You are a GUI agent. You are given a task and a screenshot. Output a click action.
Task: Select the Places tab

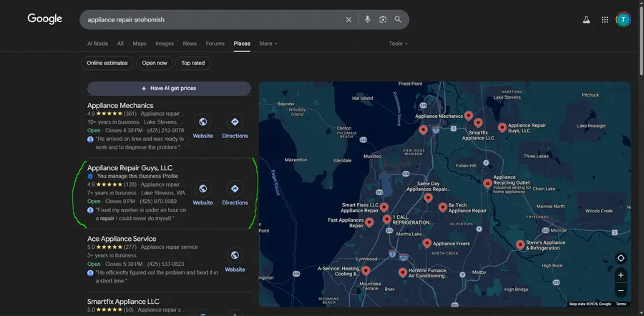[242, 44]
